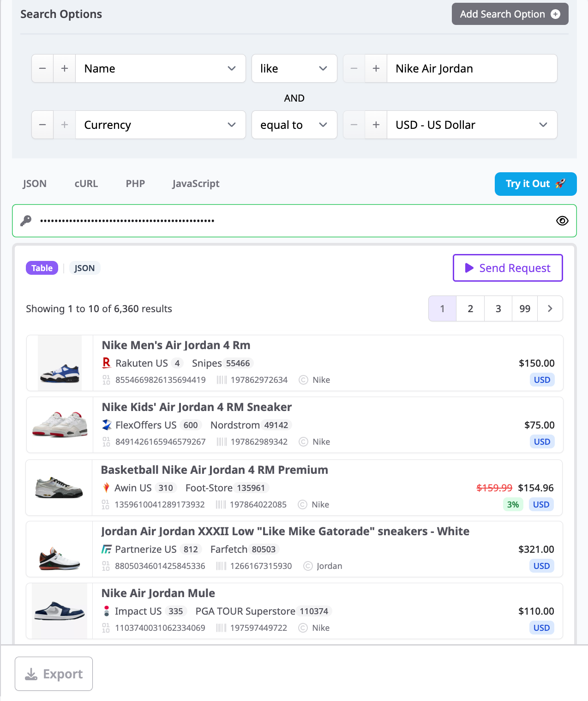Click the plus icon before the Currency field

coord(65,125)
